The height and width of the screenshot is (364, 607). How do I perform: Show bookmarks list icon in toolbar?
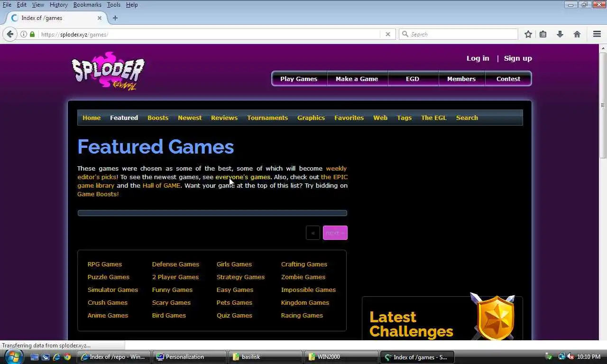pos(543,34)
